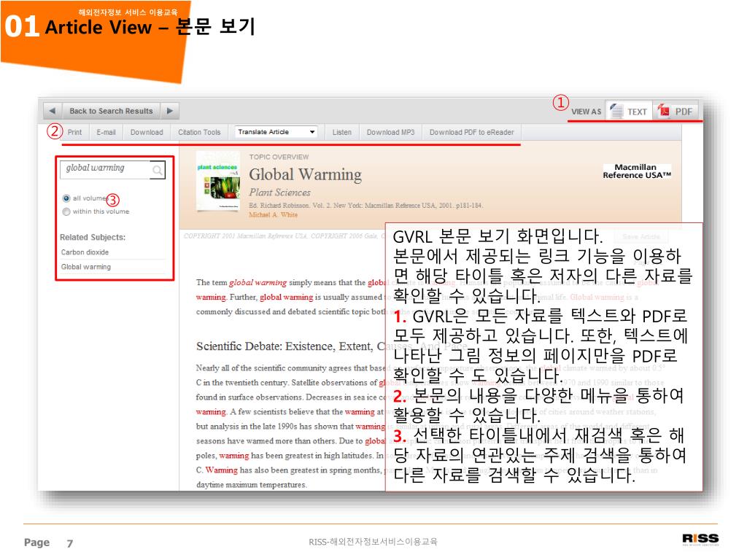Image resolution: width=747 pixels, height=560 pixels.
Task: Open the Carbon dioxide related subject
Action: pos(85,252)
